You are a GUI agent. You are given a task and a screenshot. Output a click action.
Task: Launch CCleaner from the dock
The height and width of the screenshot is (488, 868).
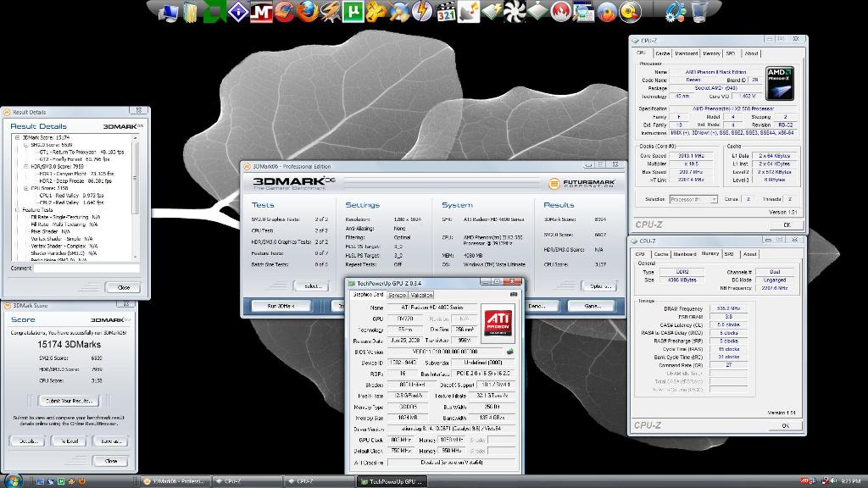(284, 12)
